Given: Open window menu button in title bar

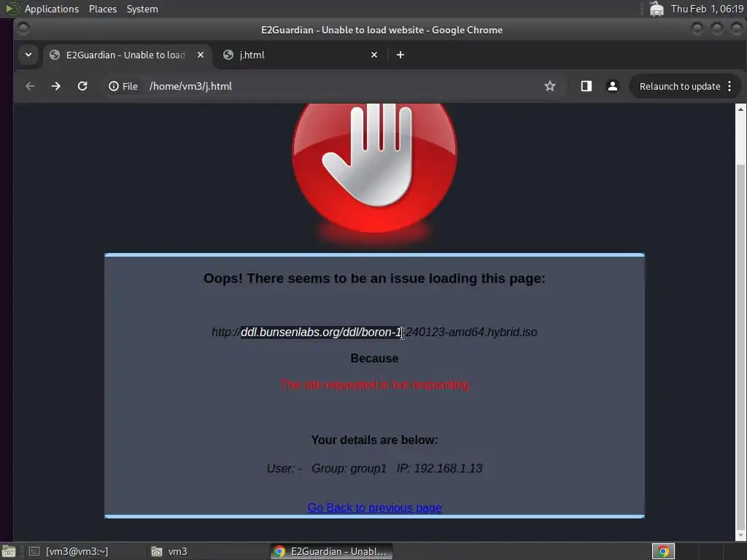Looking at the screenshot, I should [23, 29].
